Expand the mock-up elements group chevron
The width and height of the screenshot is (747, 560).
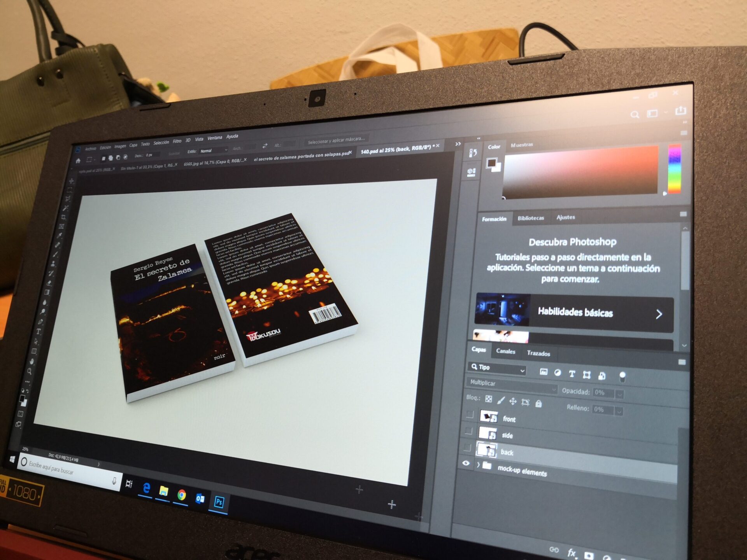point(478,465)
